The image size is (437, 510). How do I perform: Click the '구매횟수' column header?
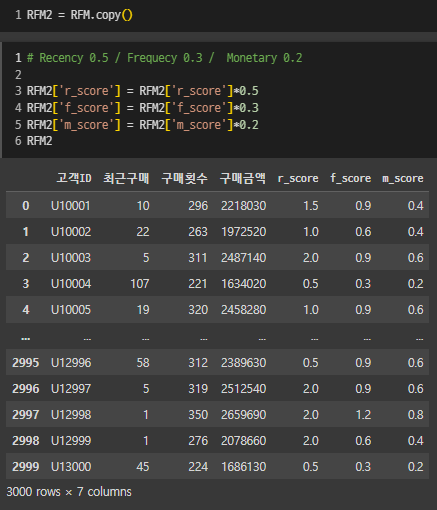coord(184,178)
